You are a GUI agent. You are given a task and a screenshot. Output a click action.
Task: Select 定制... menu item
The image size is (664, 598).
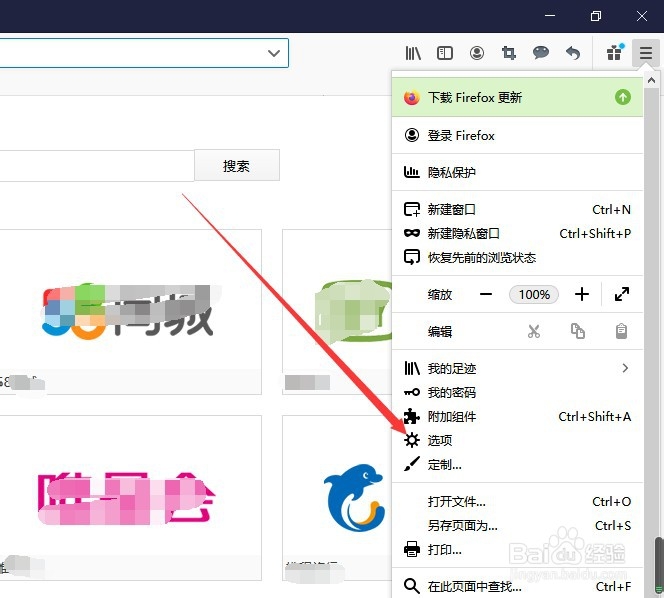(517, 465)
